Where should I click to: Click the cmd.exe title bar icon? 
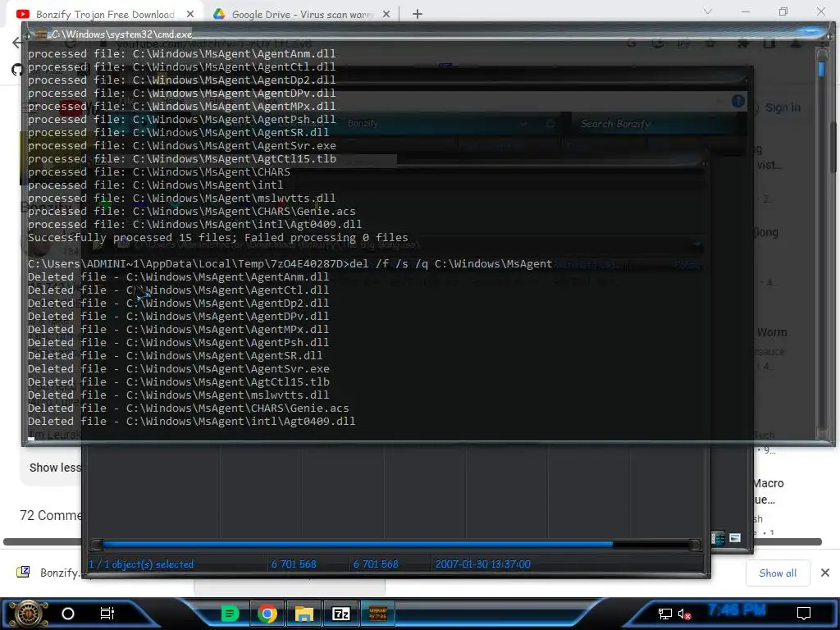(x=41, y=34)
